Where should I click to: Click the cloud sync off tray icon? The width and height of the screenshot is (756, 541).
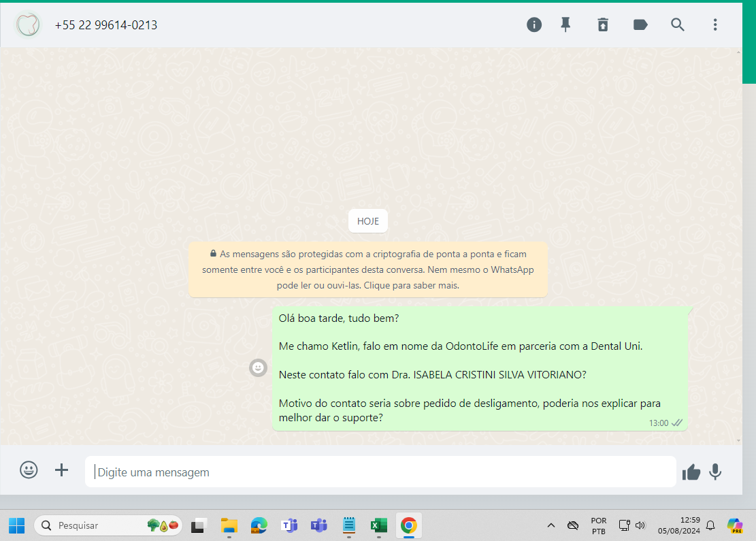point(573,525)
